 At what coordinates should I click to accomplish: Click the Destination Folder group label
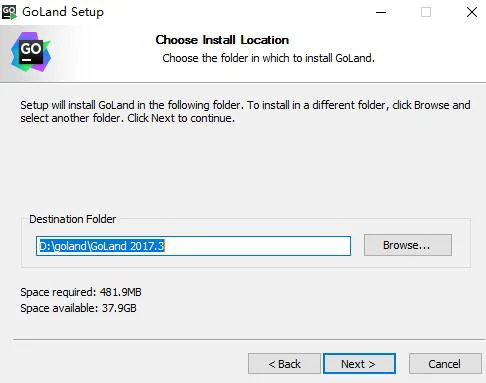73,219
